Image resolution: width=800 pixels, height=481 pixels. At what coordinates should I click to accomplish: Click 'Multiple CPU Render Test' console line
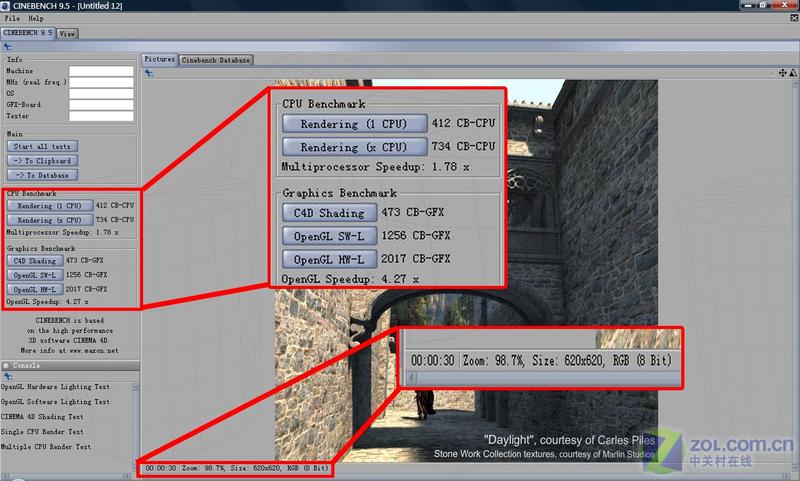46,446
